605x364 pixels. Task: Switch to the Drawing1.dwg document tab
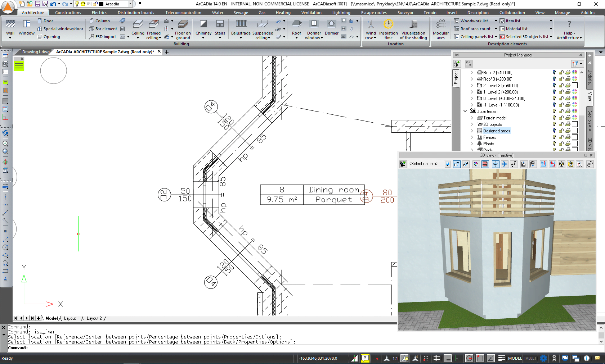[36, 52]
